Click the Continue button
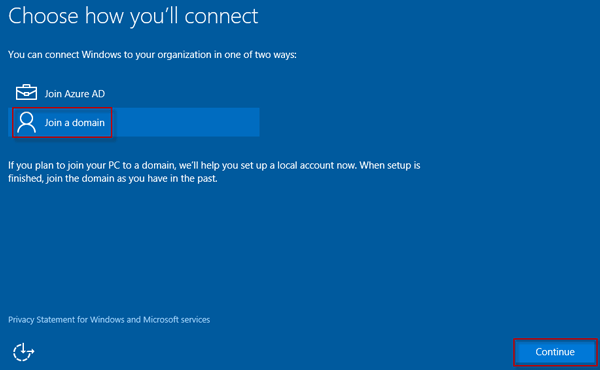Image resolution: width=600 pixels, height=370 pixels. (x=555, y=352)
